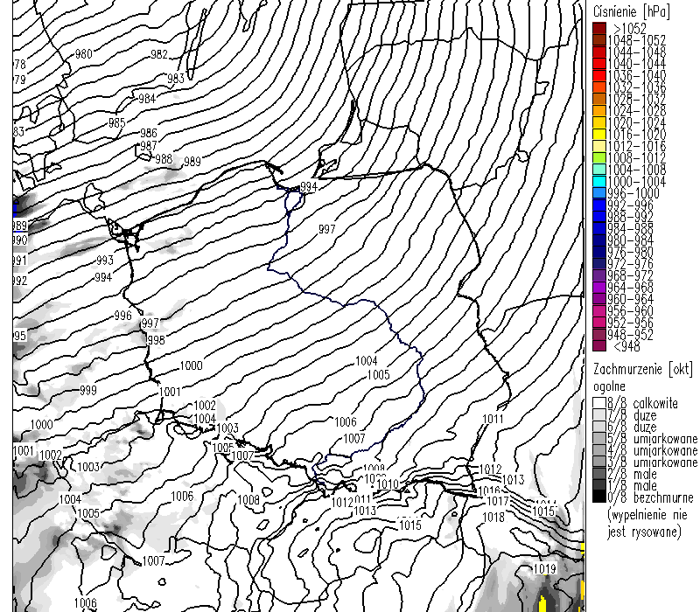This screenshot has width=700, height=612.
Task: Click the 1011 isobar label
Action: coord(493,420)
